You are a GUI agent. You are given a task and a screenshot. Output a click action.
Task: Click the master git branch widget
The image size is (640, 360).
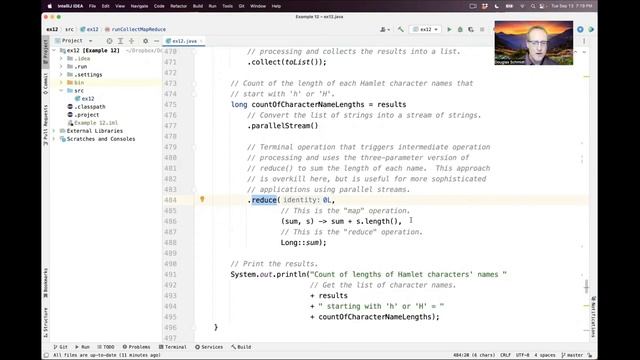[x=572, y=355]
